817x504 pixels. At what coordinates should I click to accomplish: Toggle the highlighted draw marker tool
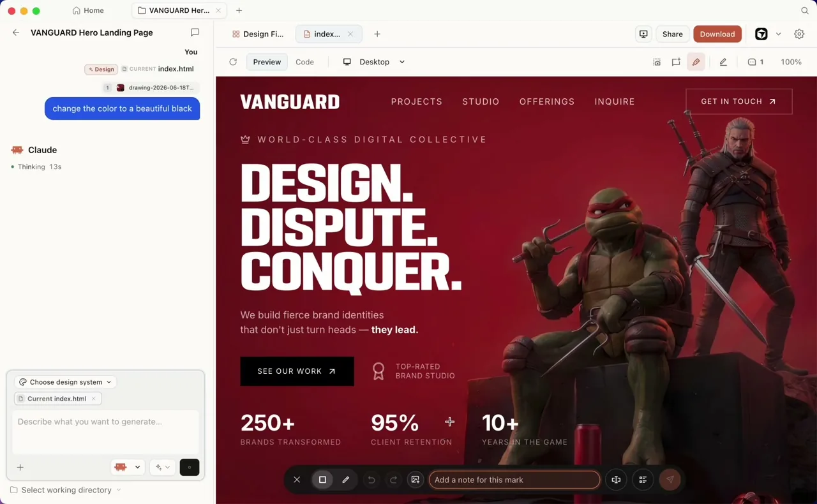click(696, 62)
